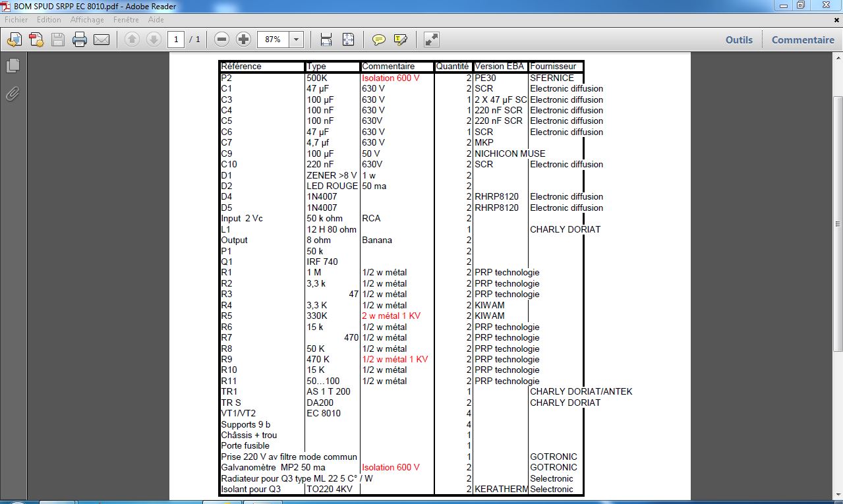Switch to read mode icon
843x504 pixels.
(432, 40)
